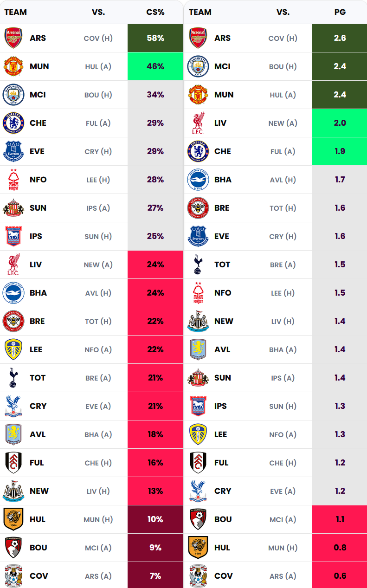Open the MUN team name in the CS% table

coord(39,66)
